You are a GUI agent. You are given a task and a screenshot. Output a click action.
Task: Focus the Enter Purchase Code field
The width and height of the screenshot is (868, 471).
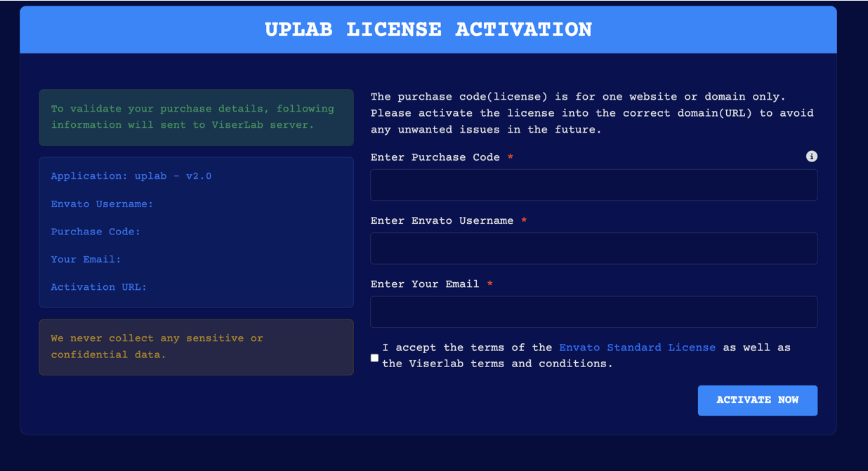(593, 185)
